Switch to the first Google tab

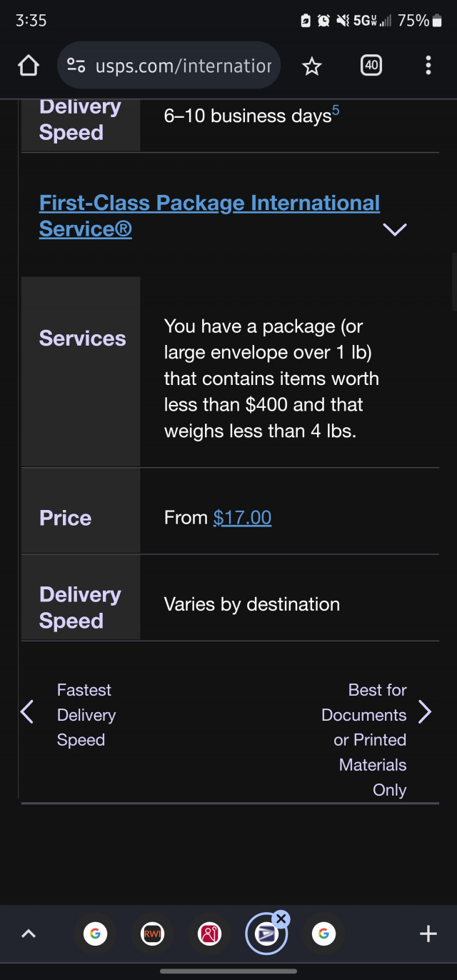95,934
